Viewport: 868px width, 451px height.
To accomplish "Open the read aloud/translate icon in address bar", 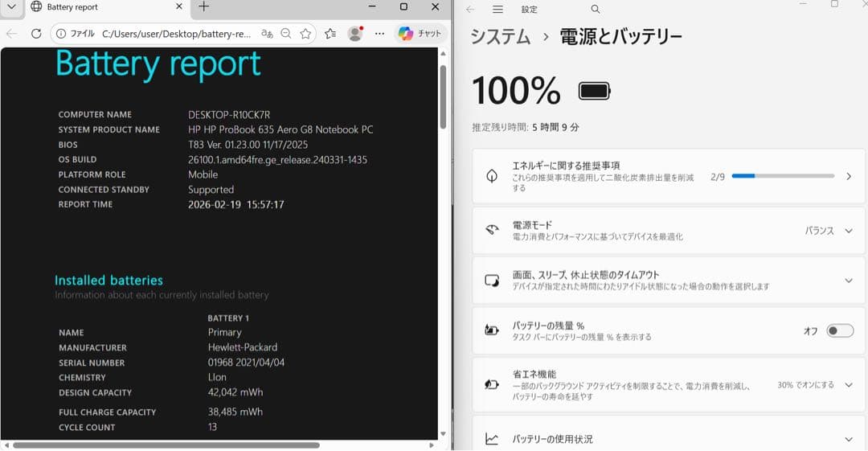I will [x=267, y=34].
